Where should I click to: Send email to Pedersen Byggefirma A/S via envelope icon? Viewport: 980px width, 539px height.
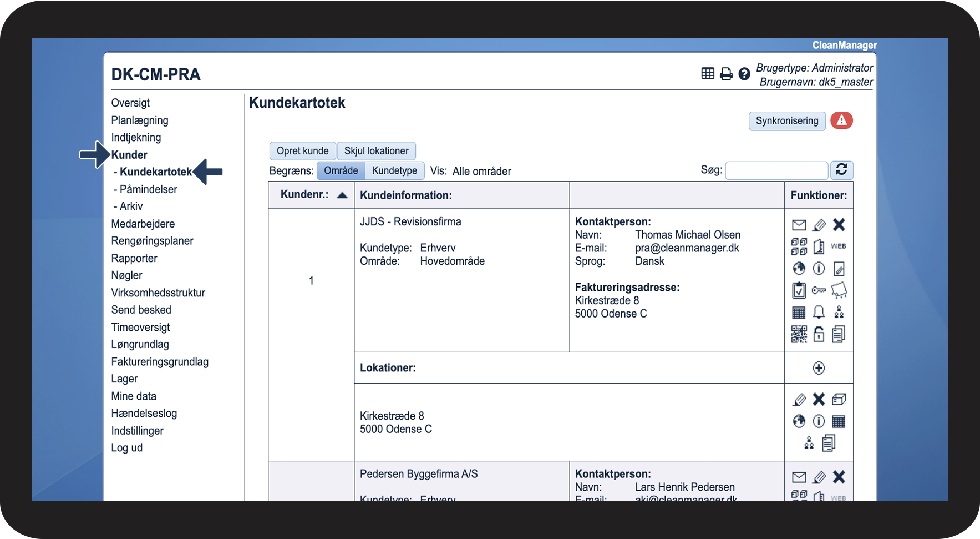799,477
